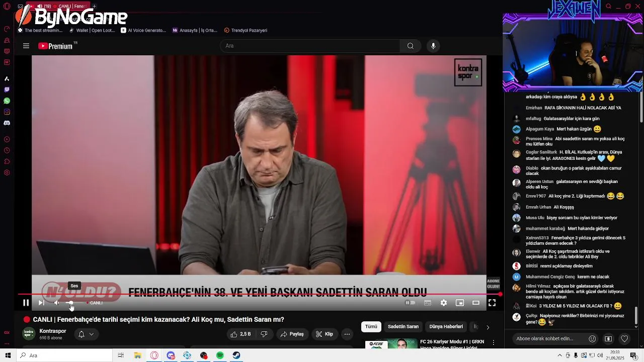
Task: Click the Windows taskbar Ara search box
Action: [x=64, y=355]
